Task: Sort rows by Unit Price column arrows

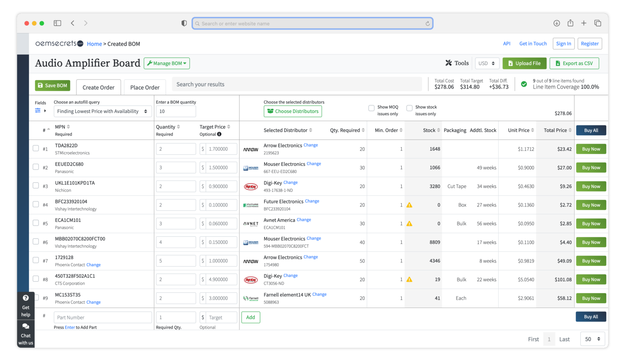Action: click(x=533, y=130)
